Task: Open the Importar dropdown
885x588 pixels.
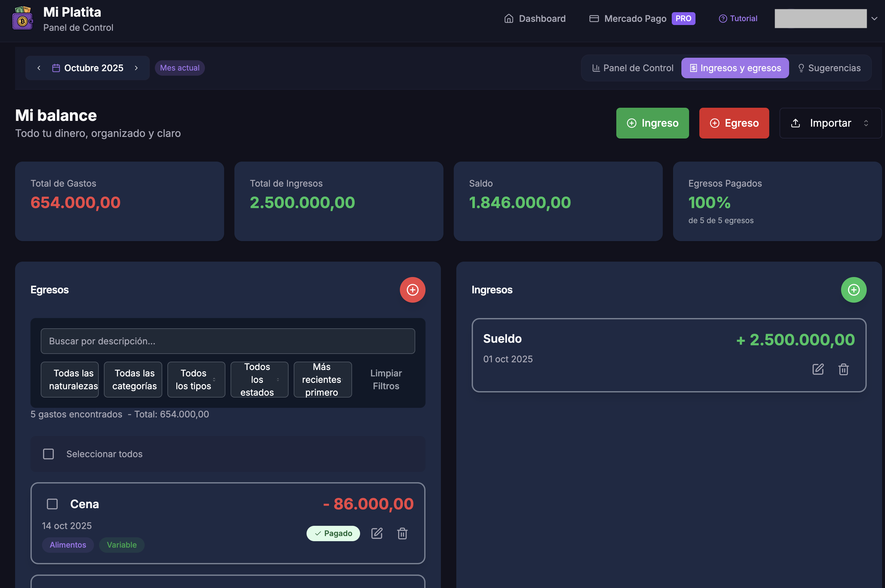Action: [830, 123]
